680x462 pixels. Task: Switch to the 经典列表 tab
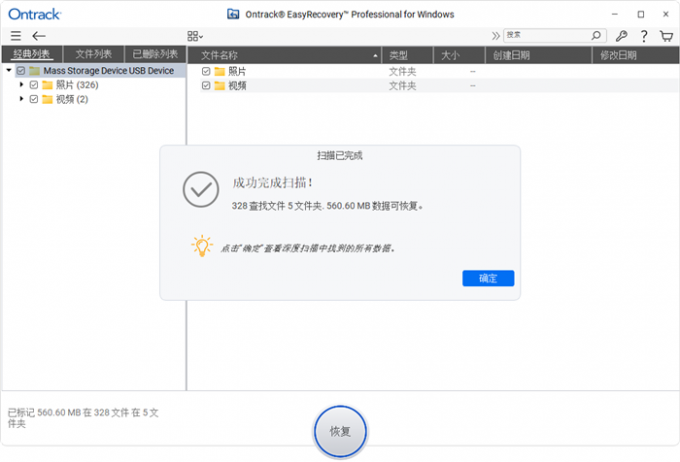pos(32,54)
